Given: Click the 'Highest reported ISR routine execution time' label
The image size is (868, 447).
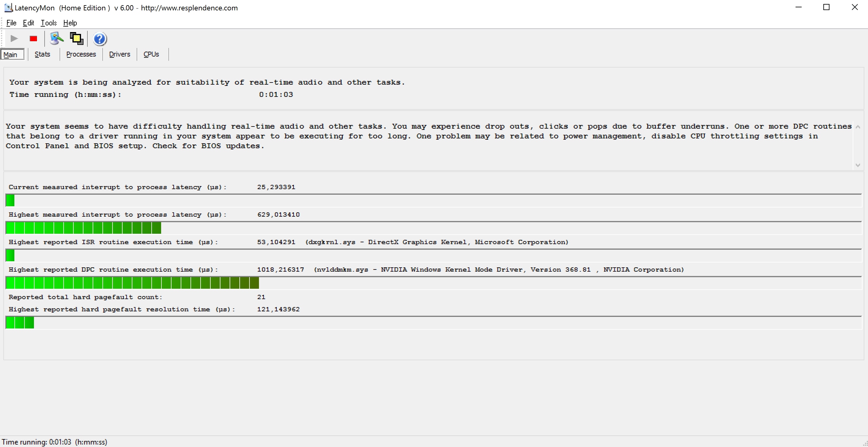Looking at the screenshot, I should click(x=113, y=242).
